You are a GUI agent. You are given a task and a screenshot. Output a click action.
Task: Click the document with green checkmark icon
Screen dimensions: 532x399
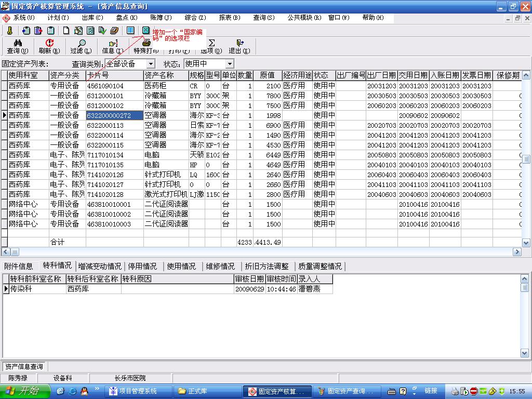(x=102, y=31)
